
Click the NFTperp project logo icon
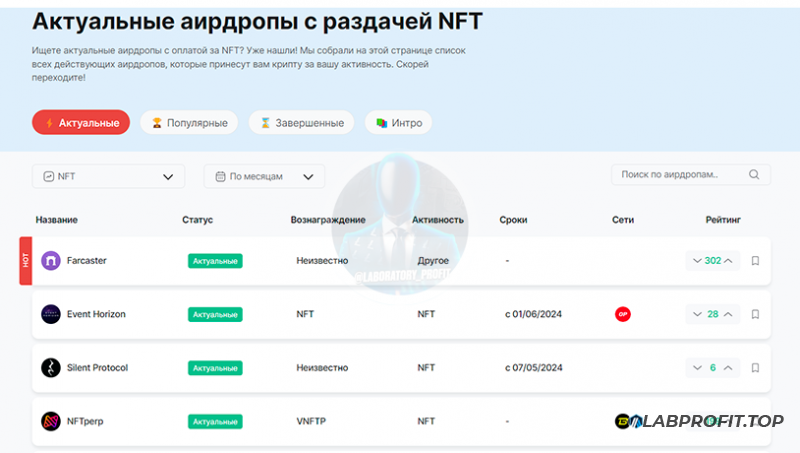pyautogui.click(x=50, y=421)
